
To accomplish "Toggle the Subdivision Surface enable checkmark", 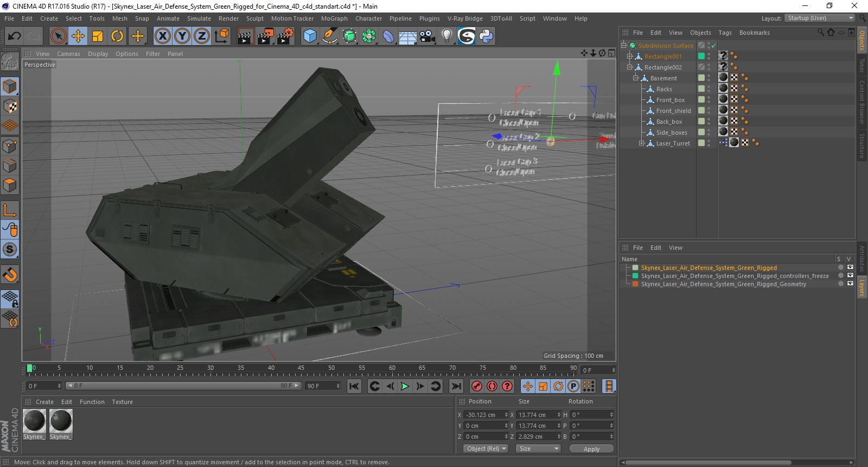I will pyautogui.click(x=714, y=46).
